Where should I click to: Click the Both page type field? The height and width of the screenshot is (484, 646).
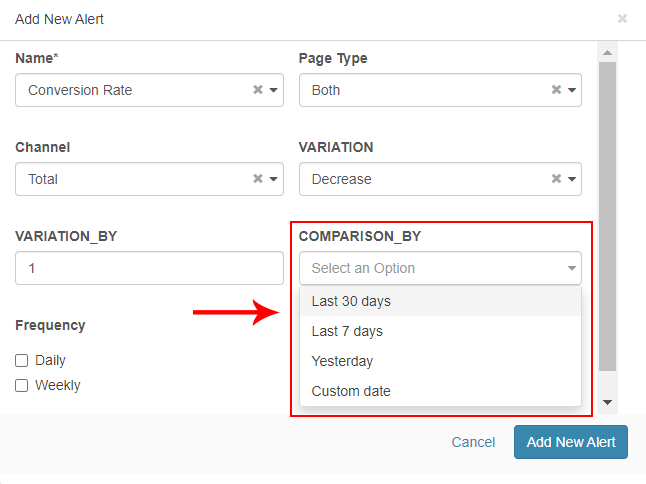440,90
